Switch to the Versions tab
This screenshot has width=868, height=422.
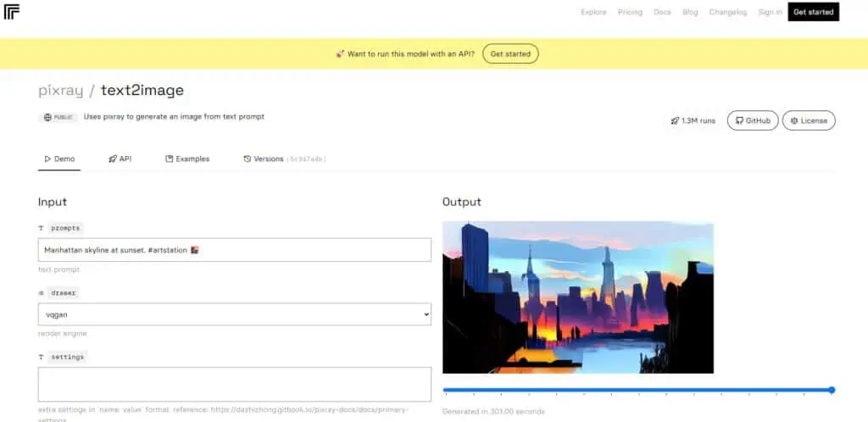tap(284, 159)
